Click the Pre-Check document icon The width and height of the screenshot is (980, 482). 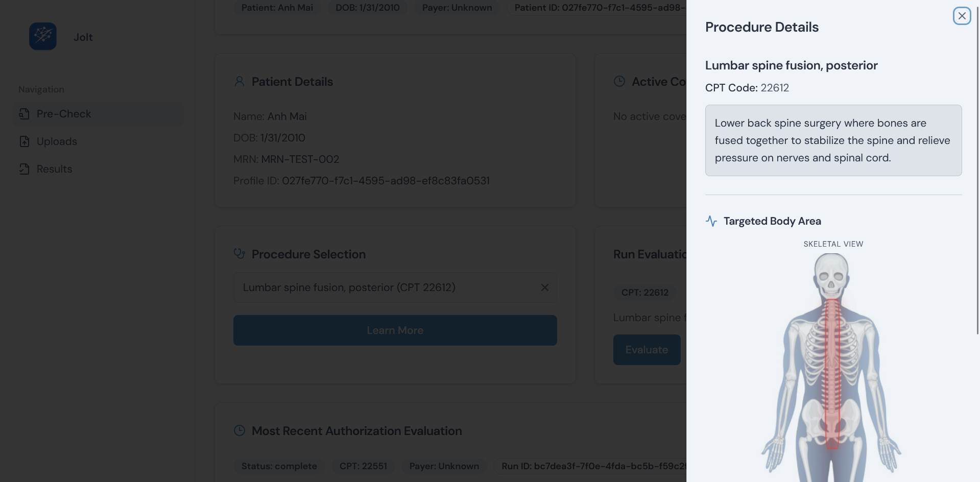(24, 114)
